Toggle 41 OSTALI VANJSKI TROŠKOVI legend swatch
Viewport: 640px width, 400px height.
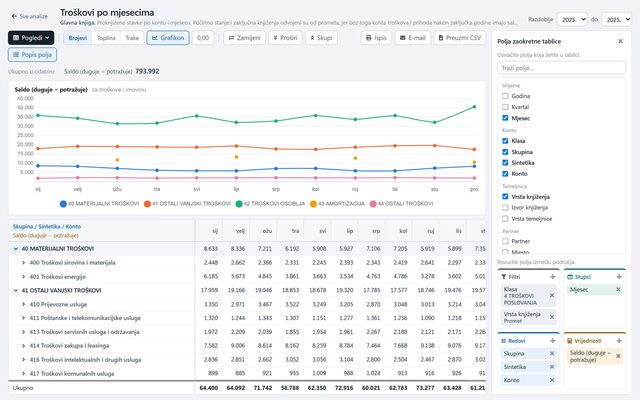pyautogui.click(x=147, y=204)
